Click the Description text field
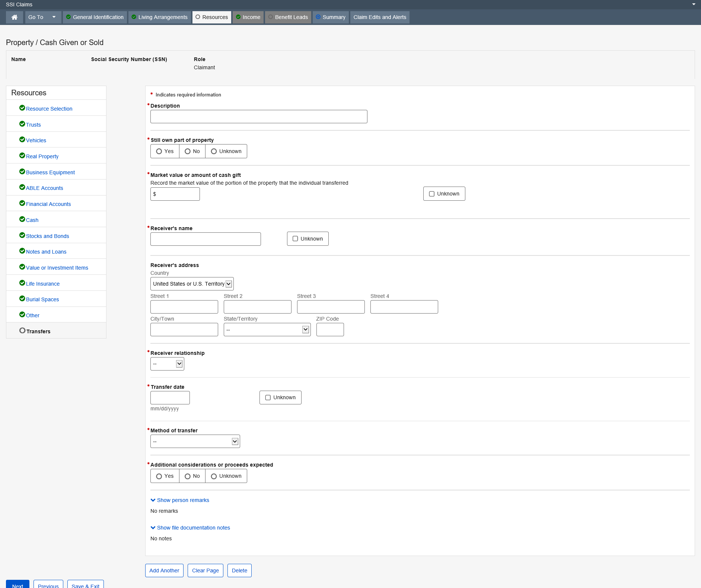Viewport: 701px width, 588px height. pyautogui.click(x=259, y=117)
